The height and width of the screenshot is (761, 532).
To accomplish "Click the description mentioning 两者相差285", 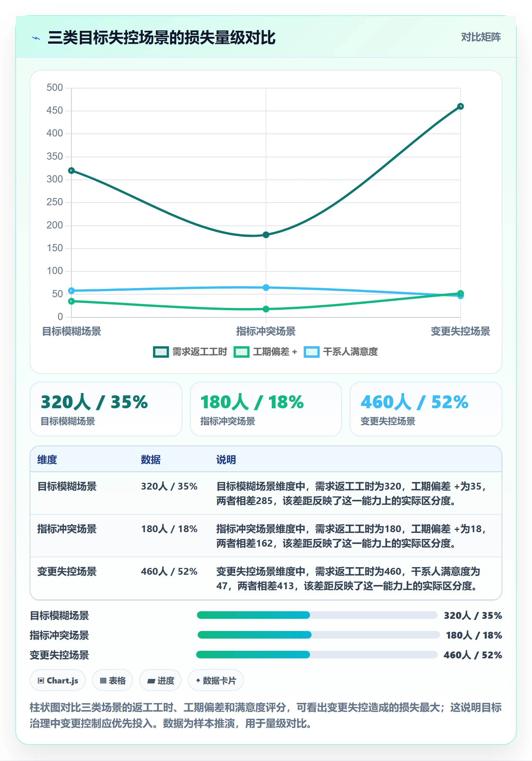I will 352,493.
